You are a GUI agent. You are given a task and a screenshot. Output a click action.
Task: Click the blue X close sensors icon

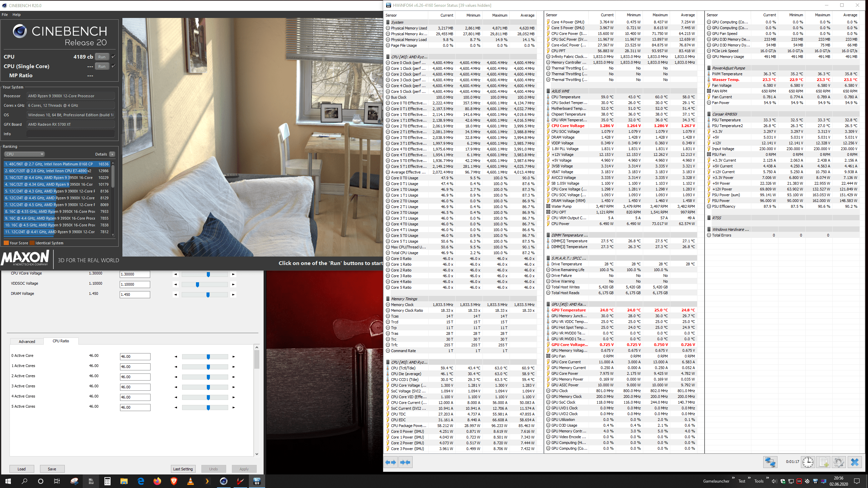point(854,462)
